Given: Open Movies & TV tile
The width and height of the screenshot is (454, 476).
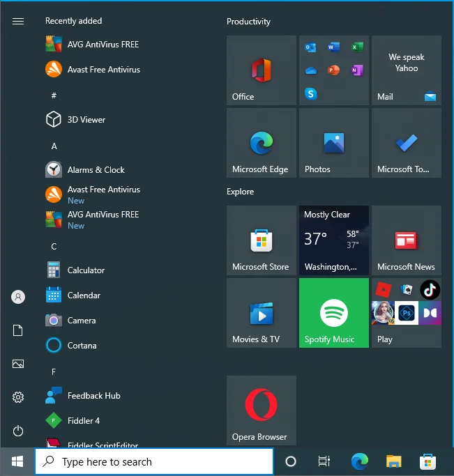Looking at the screenshot, I should pos(261,313).
